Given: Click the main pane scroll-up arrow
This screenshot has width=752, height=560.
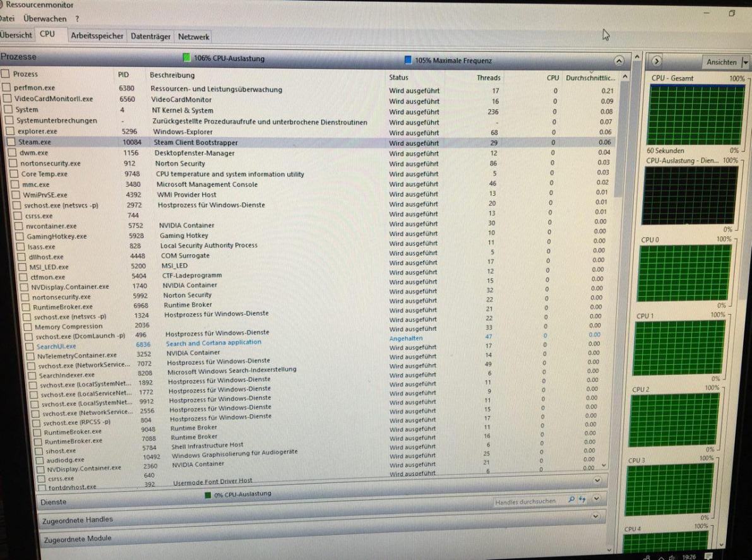Looking at the screenshot, I should [637, 57].
